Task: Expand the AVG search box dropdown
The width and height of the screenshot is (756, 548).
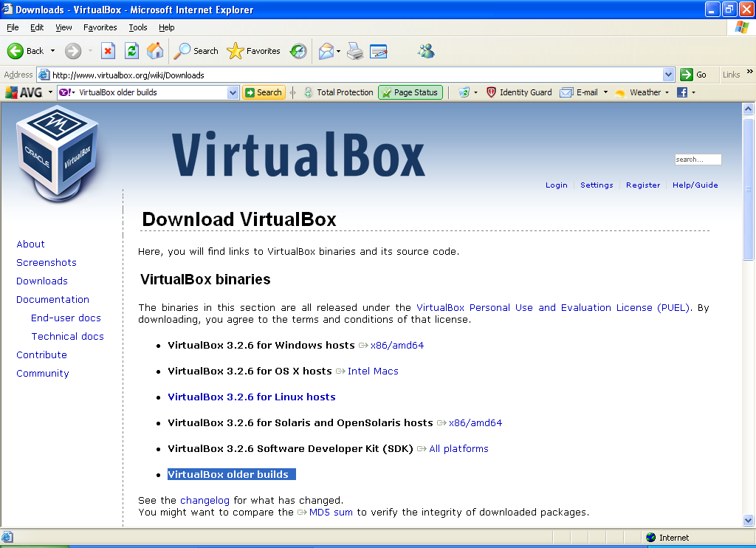Action: [x=233, y=92]
